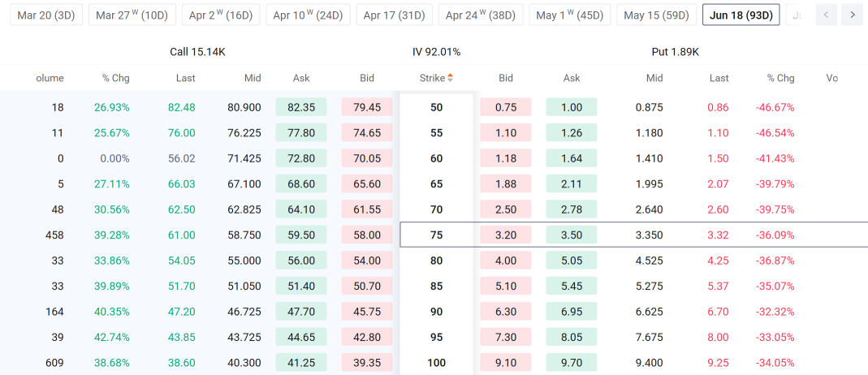Click the put side Mid column header

[x=654, y=78]
